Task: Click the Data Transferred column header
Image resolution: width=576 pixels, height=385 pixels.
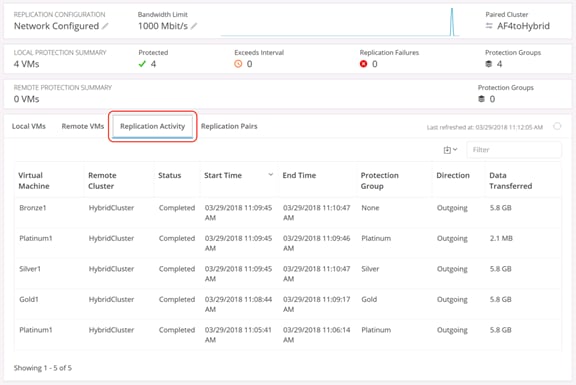Action: pos(511,180)
